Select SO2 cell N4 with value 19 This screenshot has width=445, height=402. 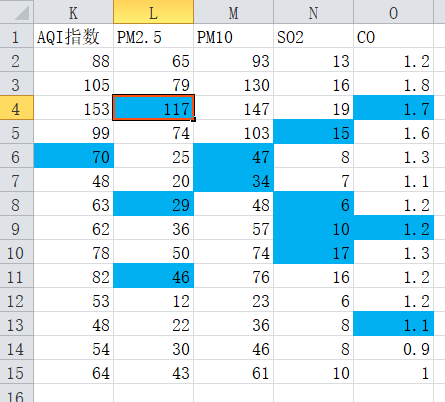tap(314, 108)
